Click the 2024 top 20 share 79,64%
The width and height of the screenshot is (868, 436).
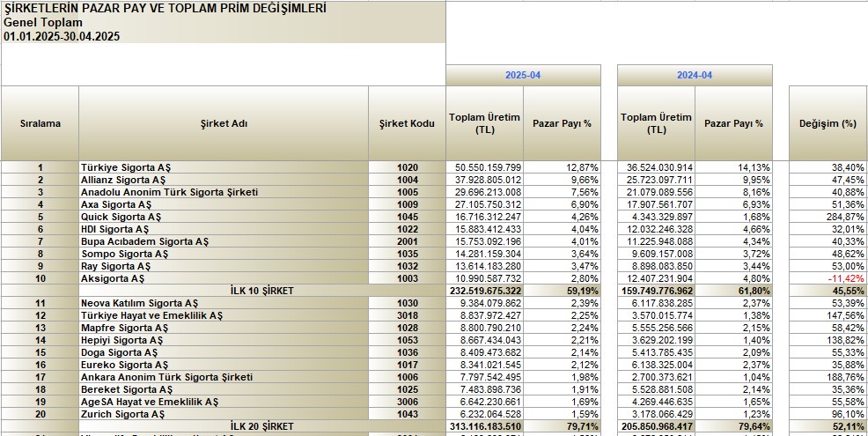pyautogui.click(x=733, y=426)
